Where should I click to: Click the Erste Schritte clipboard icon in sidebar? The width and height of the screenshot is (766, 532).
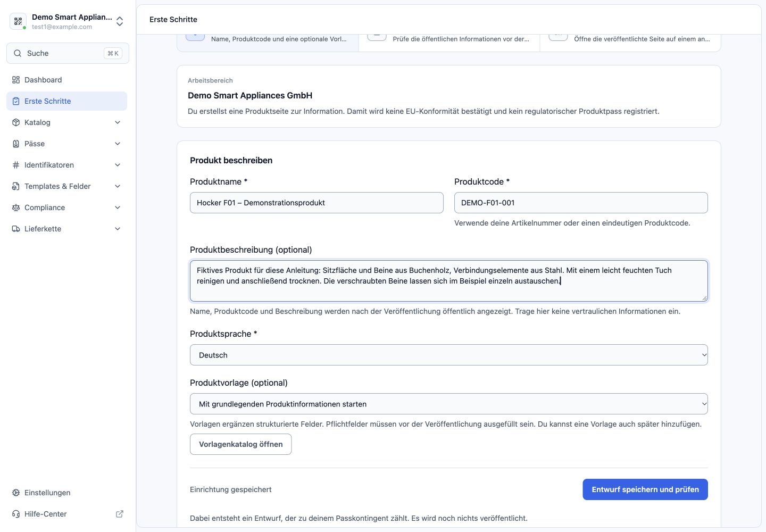point(16,101)
